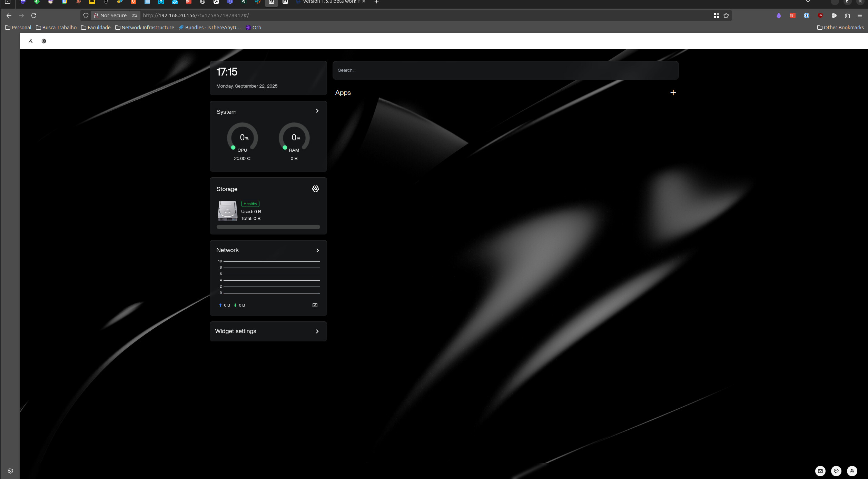Screen dimensions: 868x479
Task: Click the plus icon to add an app
Action: click(673, 92)
